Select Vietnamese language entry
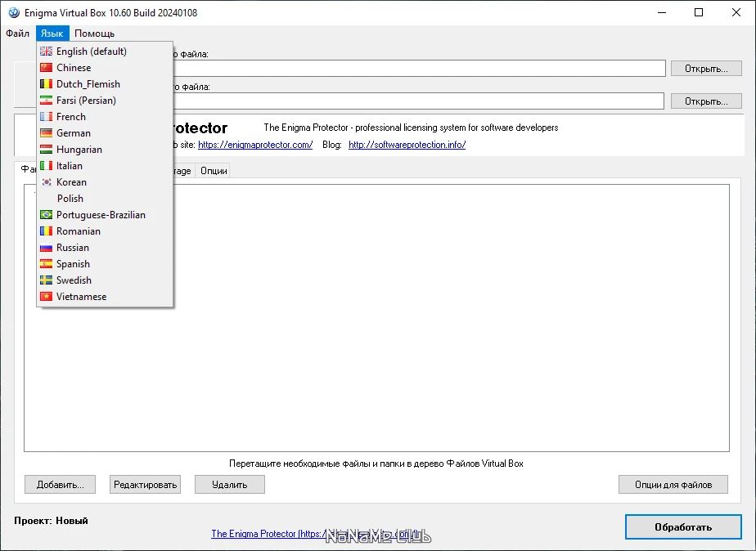Image resolution: width=756 pixels, height=551 pixels. coord(105,297)
